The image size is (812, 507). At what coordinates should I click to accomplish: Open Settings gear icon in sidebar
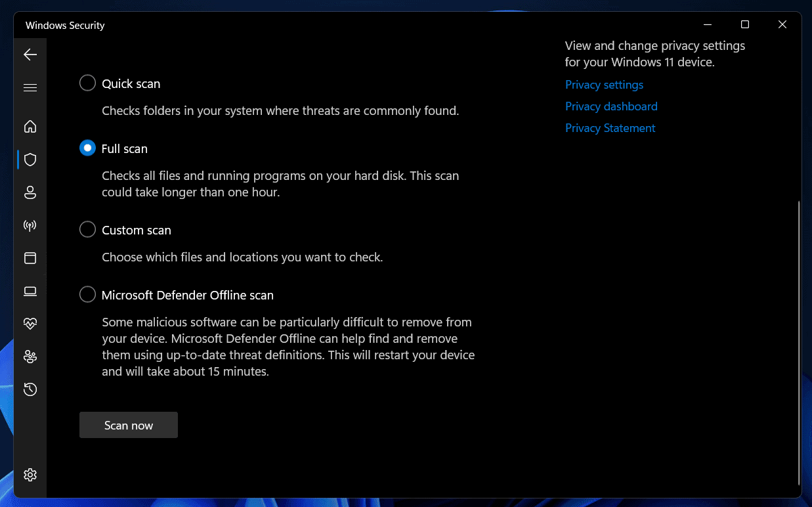[30, 475]
